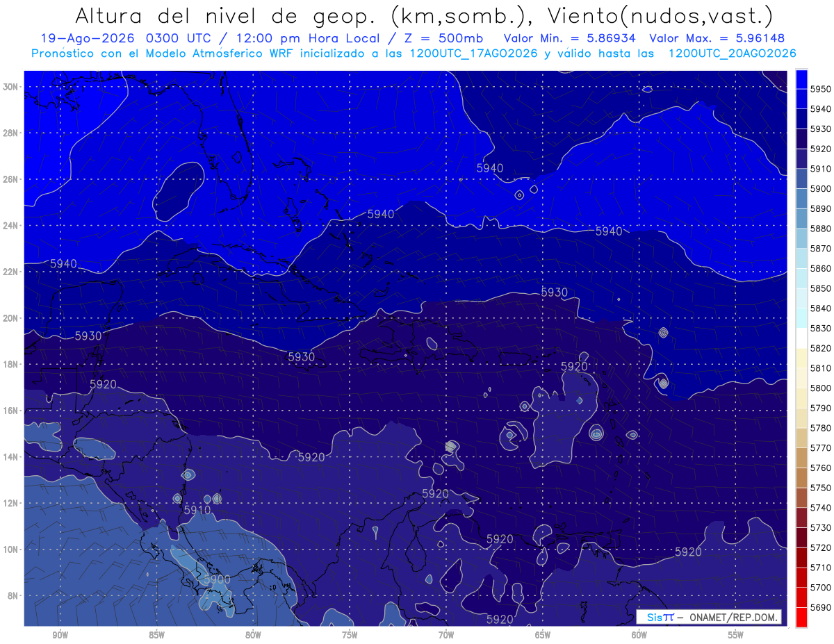Image resolution: width=834 pixels, height=644 pixels.
Task: Click the swatch between 5830 and 5840
Action: pos(801,318)
